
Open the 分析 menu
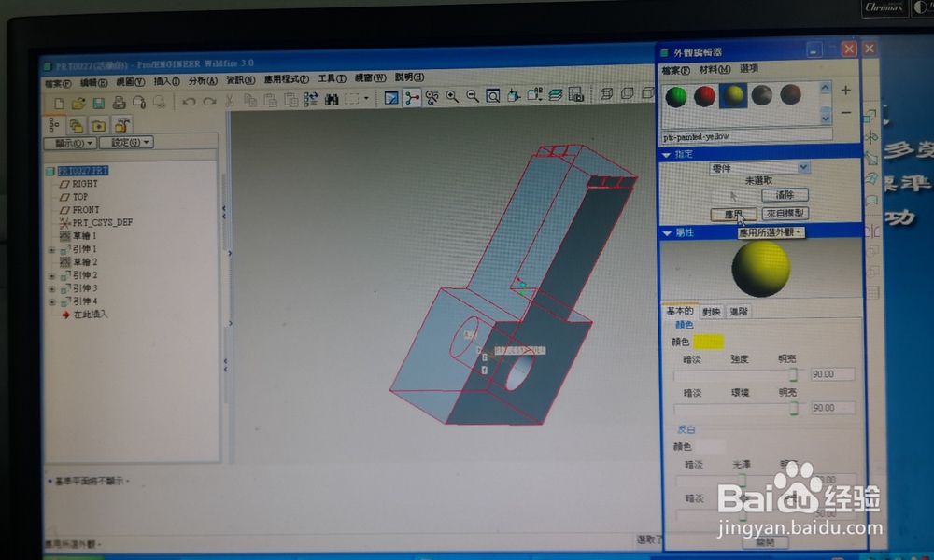click(x=203, y=80)
